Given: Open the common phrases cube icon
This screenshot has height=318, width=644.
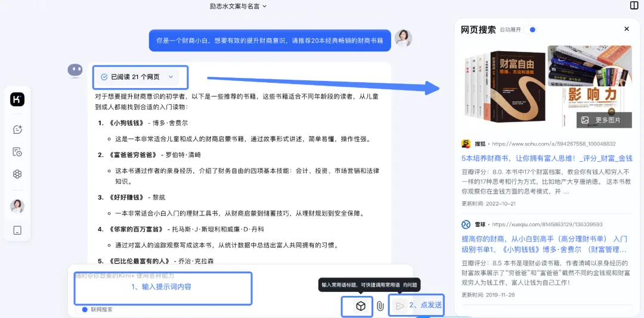Looking at the screenshot, I should coord(360,306).
